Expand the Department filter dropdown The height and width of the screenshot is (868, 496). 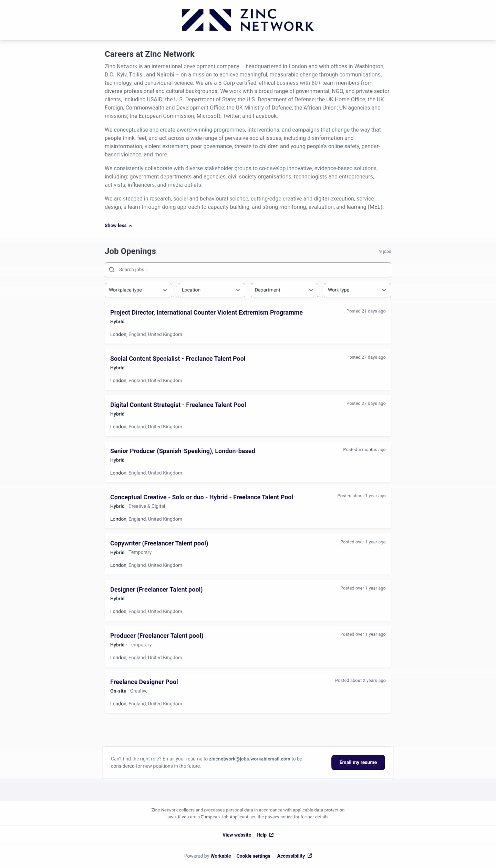[x=284, y=290]
